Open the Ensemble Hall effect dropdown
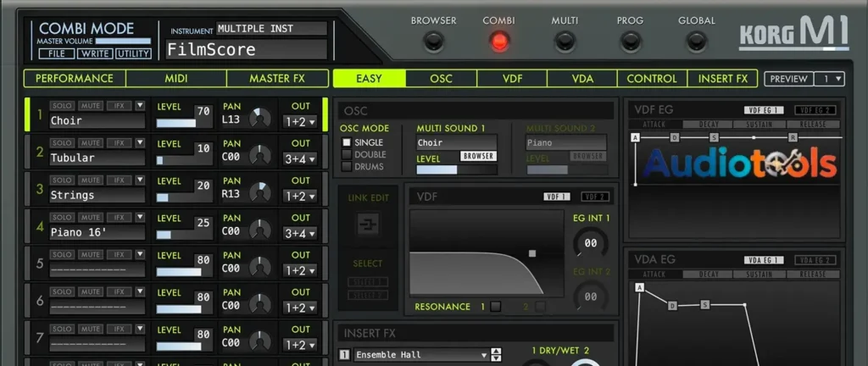Screen dimensions: 868x366 (x=421, y=355)
